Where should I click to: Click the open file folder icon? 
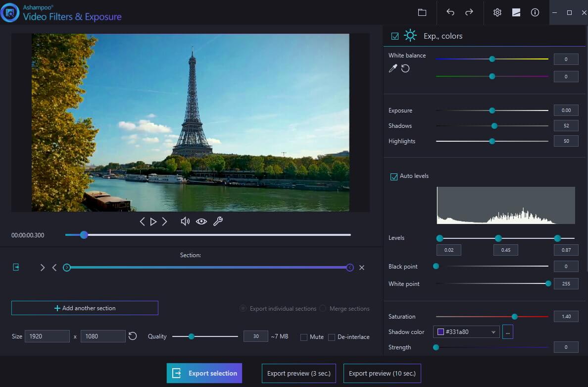click(421, 12)
